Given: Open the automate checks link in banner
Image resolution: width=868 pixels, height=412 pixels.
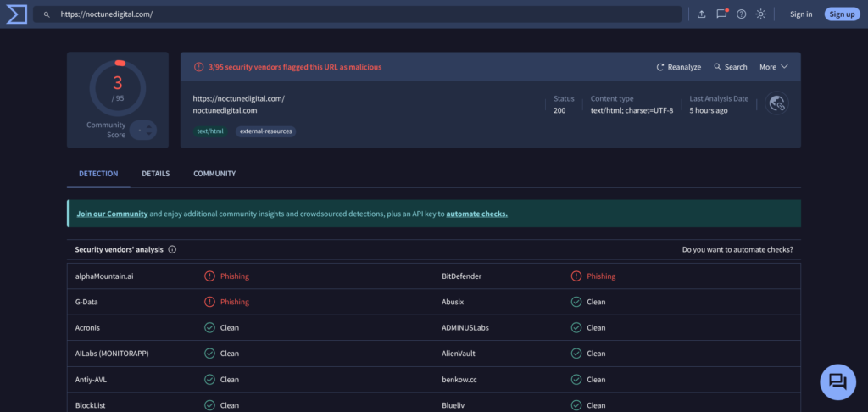Looking at the screenshot, I should [x=476, y=214].
